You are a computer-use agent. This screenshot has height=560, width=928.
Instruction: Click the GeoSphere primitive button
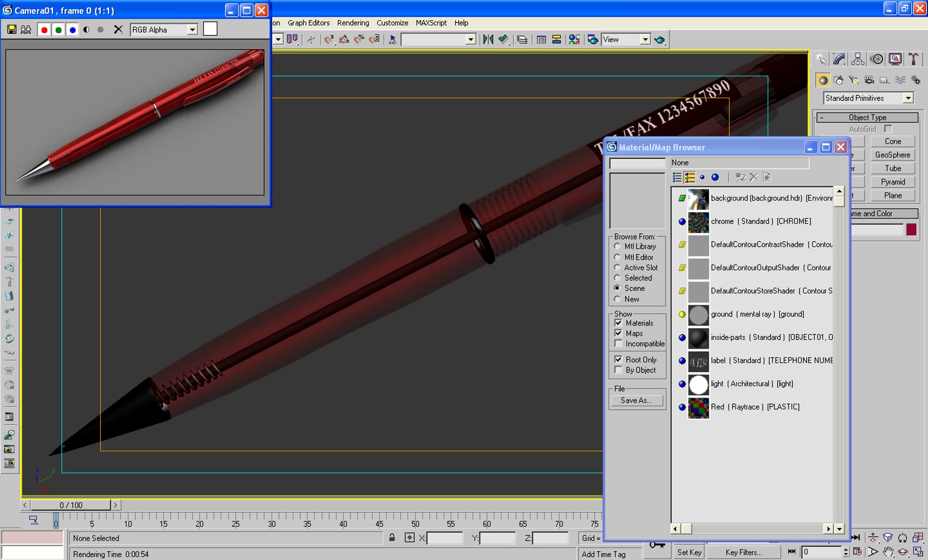[x=893, y=155]
